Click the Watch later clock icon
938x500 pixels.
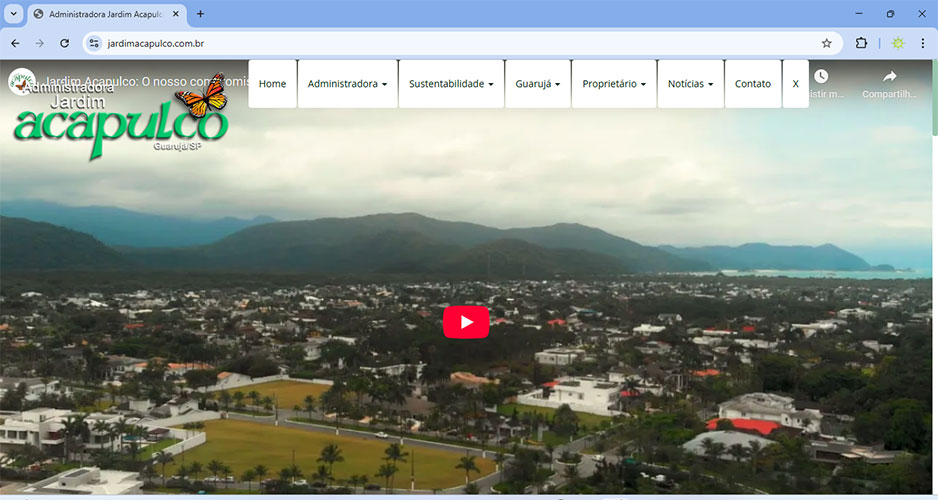click(821, 77)
